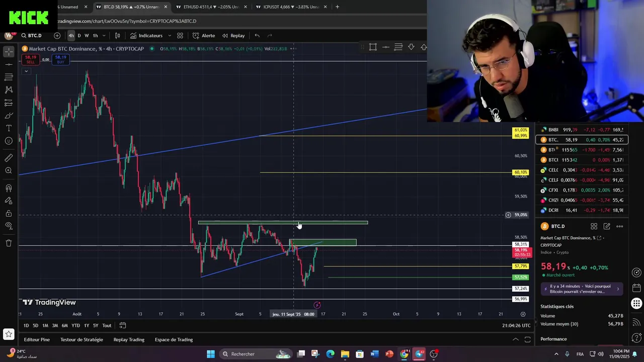
Task: Select the text annotation tool
Action: [x=9, y=128]
